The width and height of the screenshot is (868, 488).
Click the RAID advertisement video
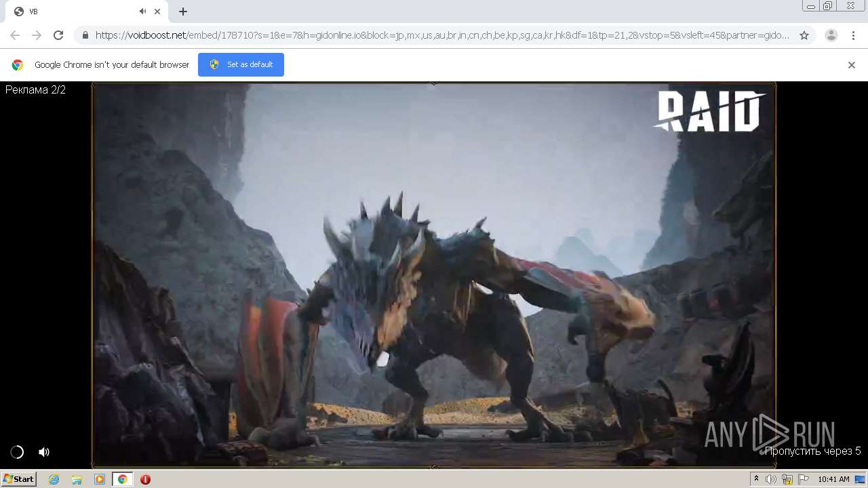tap(434, 274)
